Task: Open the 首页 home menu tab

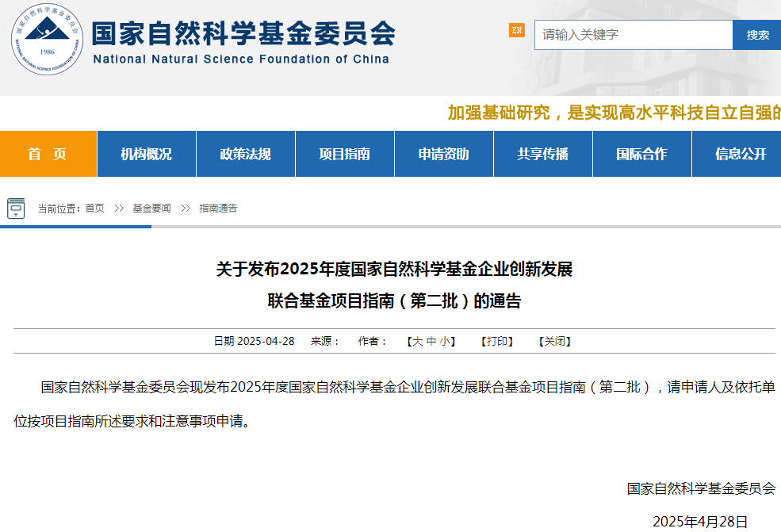Action: click(x=48, y=154)
